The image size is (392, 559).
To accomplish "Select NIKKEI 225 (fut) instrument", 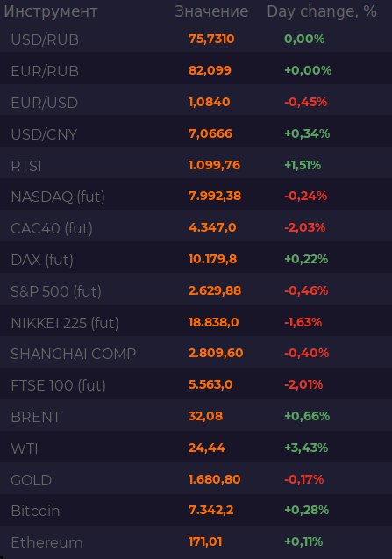I will [196, 322].
